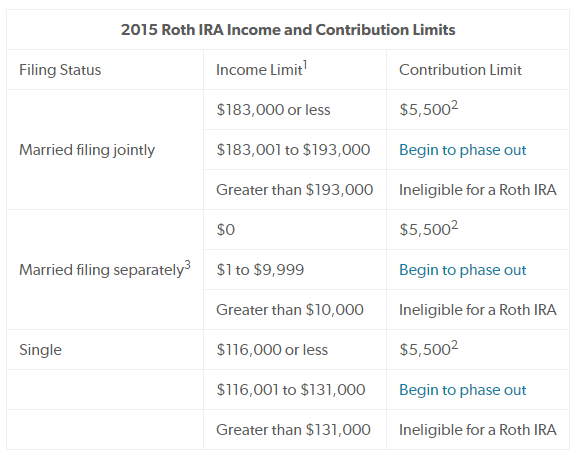Screen dimensions: 580x458
Task: Click the 'Greater than $193,000' cell
Action: [294, 190]
